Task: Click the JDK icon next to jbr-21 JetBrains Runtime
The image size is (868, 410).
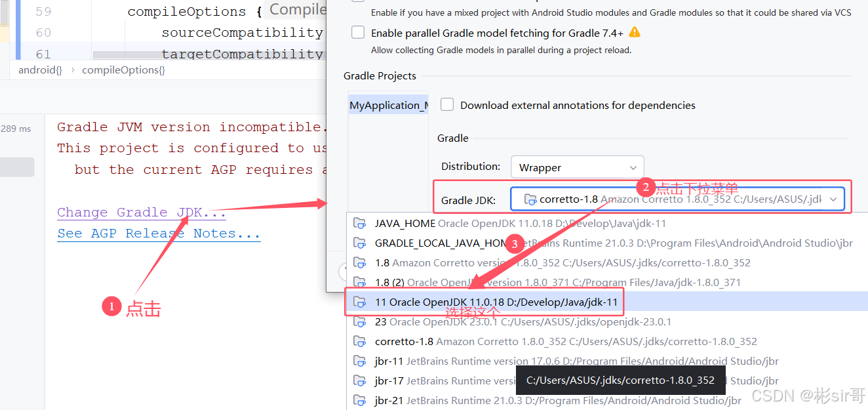Action: coord(359,400)
